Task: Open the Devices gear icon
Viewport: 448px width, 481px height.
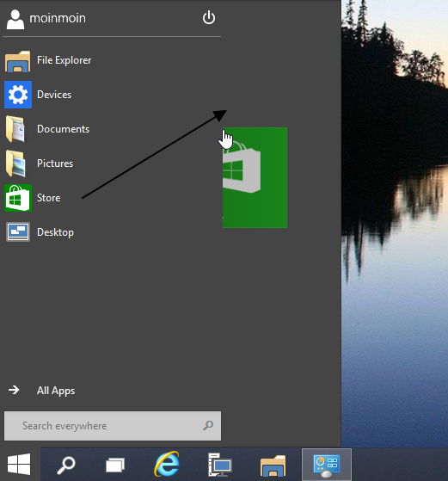Action: pyautogui.click(x=18, y=95)
